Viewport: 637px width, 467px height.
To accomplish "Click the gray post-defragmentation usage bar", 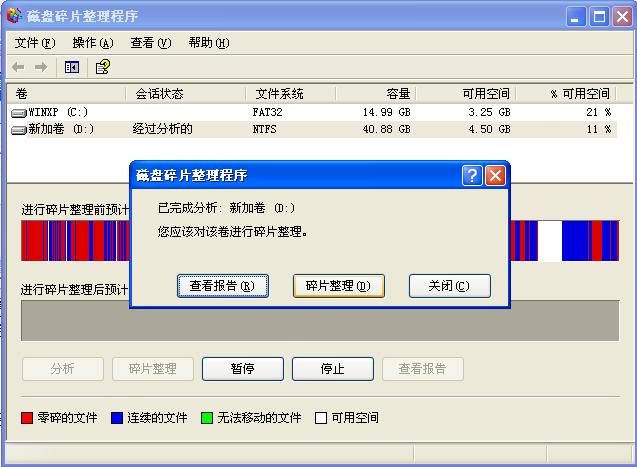I will click(320, 321).
